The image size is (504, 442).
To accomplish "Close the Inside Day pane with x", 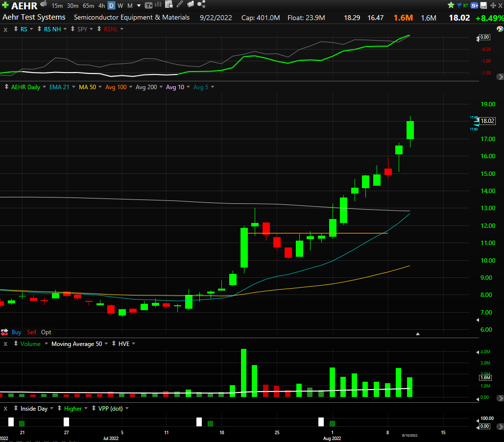I will (x=5, y=409).
